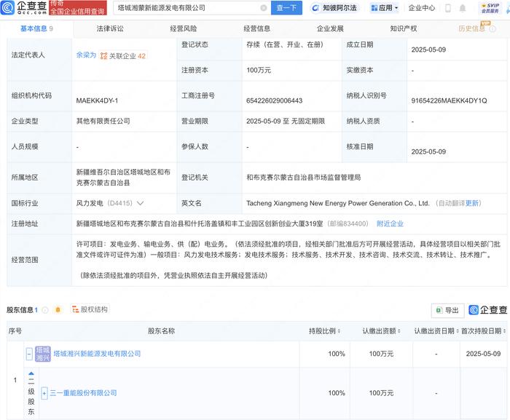This screenshot has height=420, width=510.
Task: Switch to the 企业发展 tab
Action: [x=331, y=28]
